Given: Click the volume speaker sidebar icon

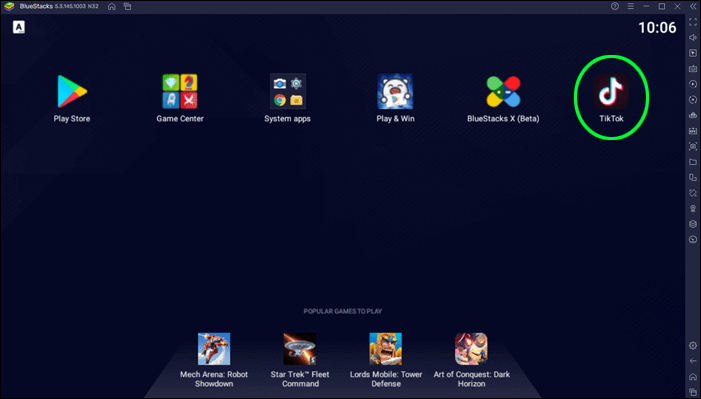Looking at the screenshot, I should coord(693,38).
